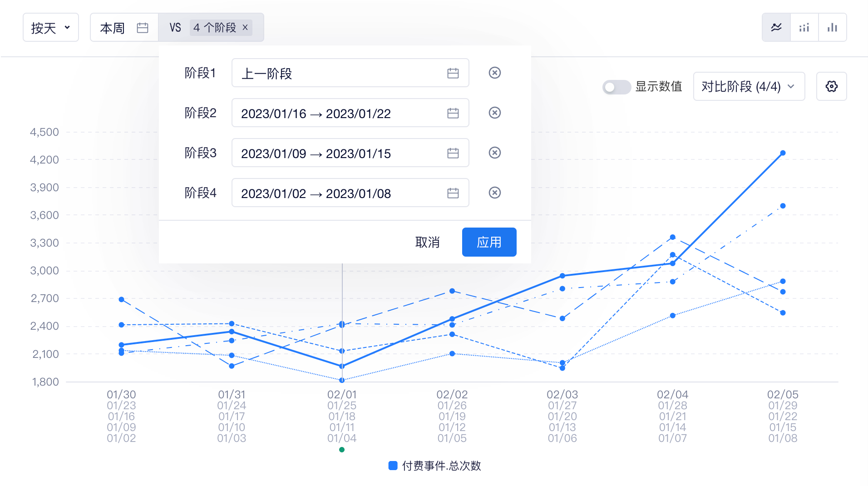Image resolution: width=868 pixels, height=486 pixels.
Task: Switch to stacked dotted bar chart view
Action: coord(804,27)
